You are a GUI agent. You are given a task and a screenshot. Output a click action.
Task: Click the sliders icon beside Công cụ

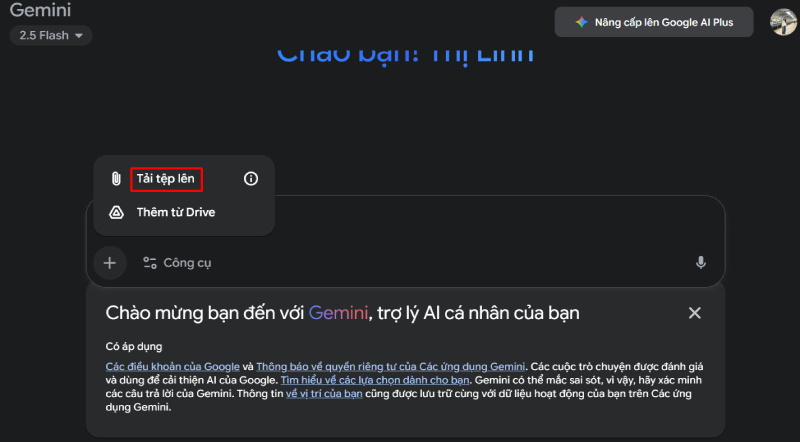point(150,263)
